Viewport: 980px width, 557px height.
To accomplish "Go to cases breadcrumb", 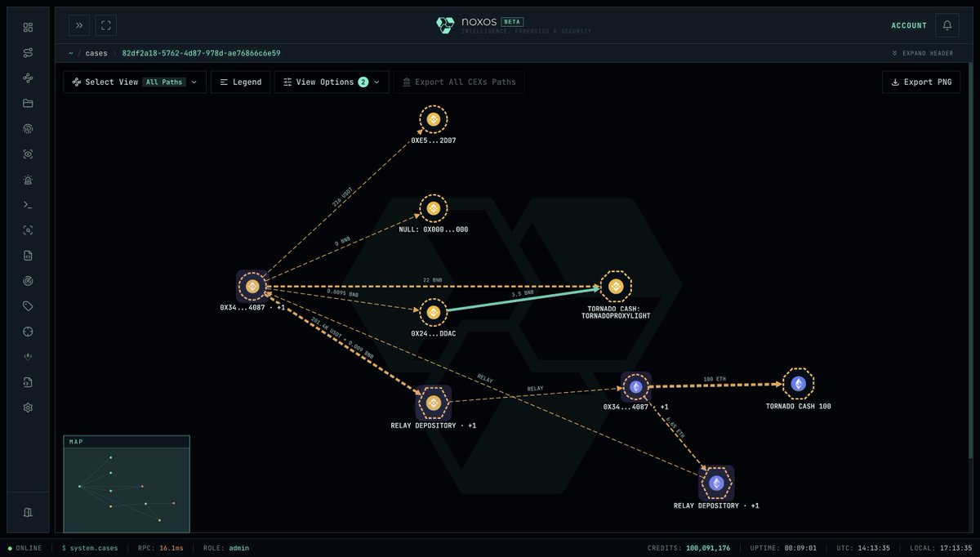I will (x=96, y=53).
